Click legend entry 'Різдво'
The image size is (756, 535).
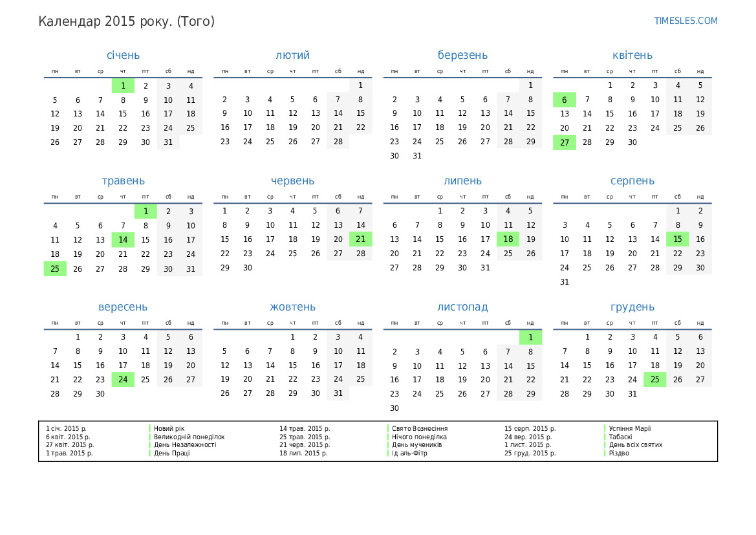[619, 453]
